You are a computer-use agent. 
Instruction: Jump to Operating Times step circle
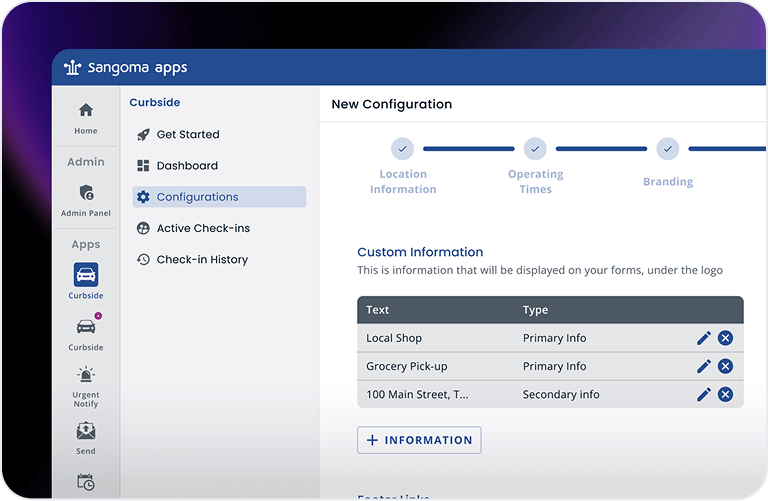535,149
